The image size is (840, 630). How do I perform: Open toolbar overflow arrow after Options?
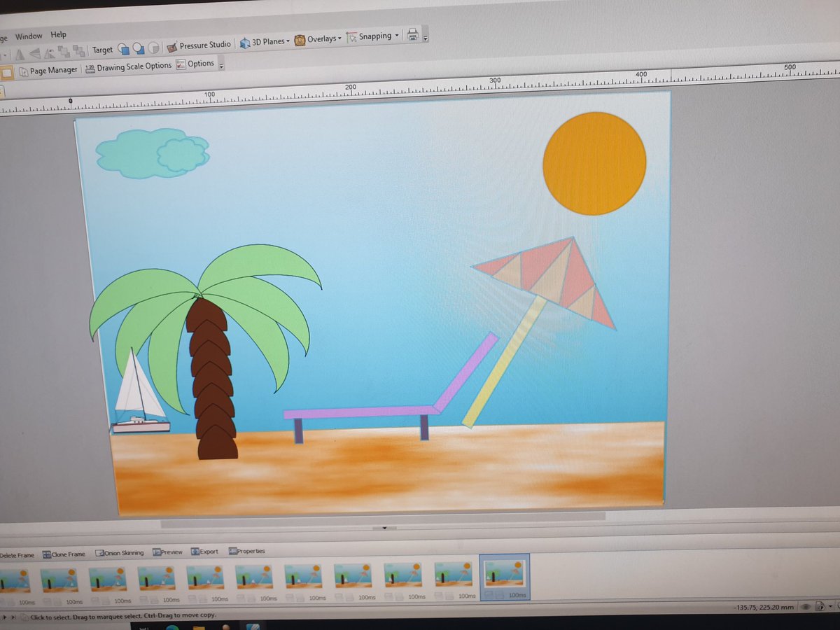click(222, 66)
